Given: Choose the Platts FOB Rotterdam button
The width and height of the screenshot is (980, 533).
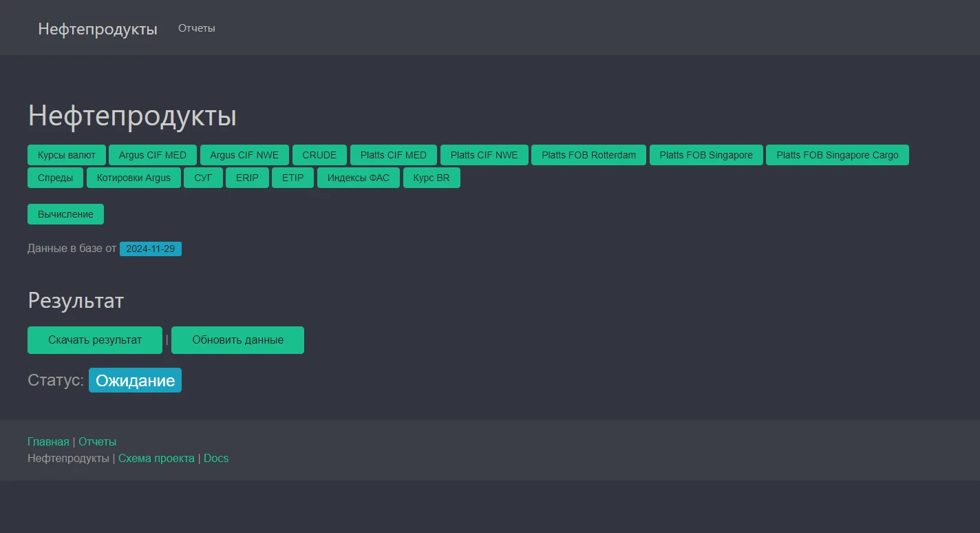Looking at the screenshot, I should [588, 155].
